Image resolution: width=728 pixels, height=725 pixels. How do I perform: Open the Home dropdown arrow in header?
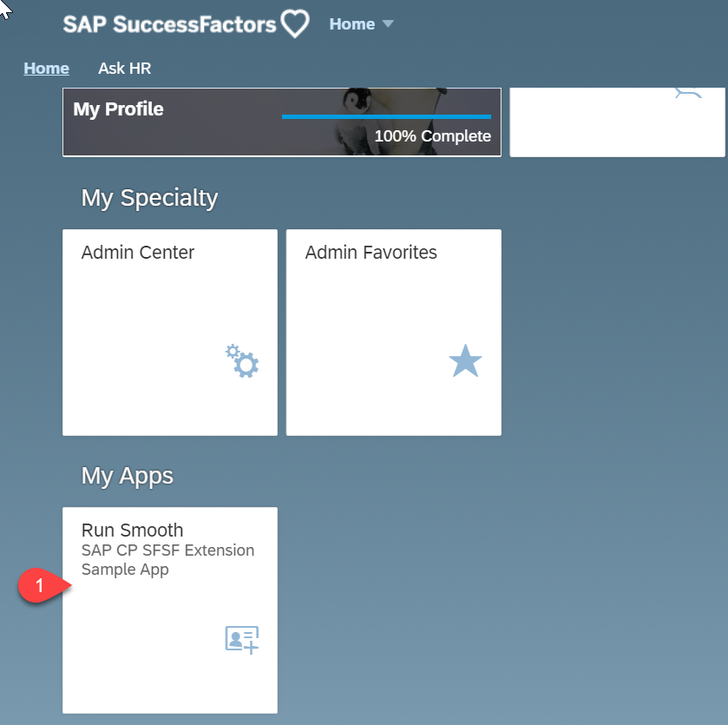(x=388, y=23)
